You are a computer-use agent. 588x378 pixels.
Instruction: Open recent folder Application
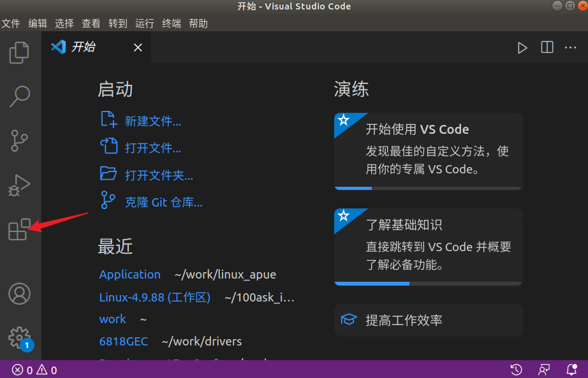(x=129, y=275)
